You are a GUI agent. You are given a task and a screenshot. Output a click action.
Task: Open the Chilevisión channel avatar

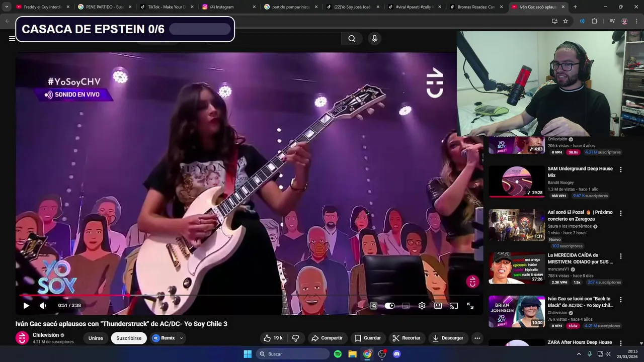coord(22,338)
